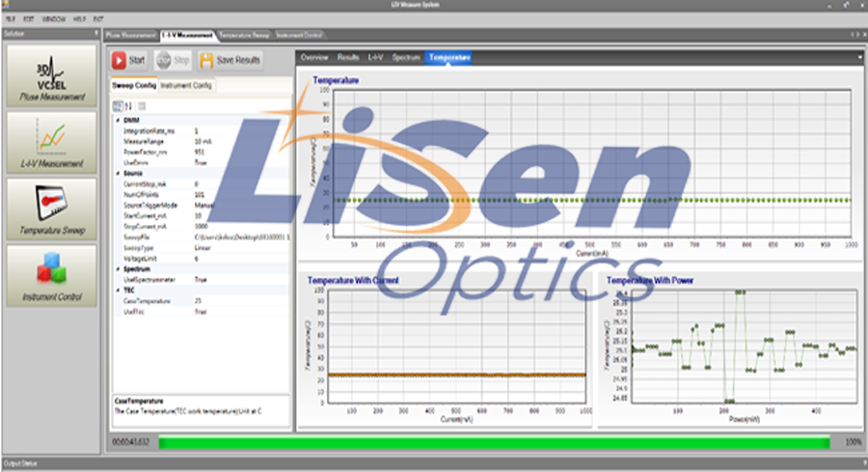Switch to Temperature Sweep document tab
The image size is (868, 472).
tap(244, 35)
